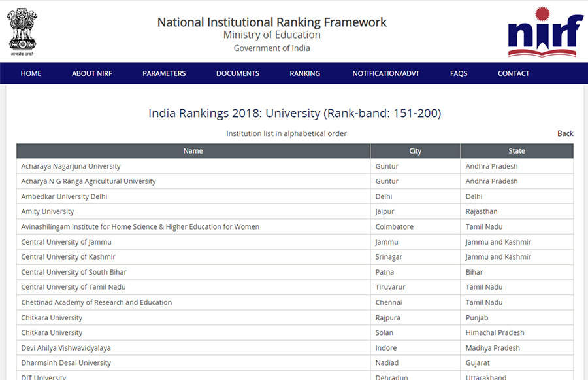Click "Institution list in alphabetical order" caption
Image resolution: width=588 pixels, height=380 pixels.
tap(287, 133)
